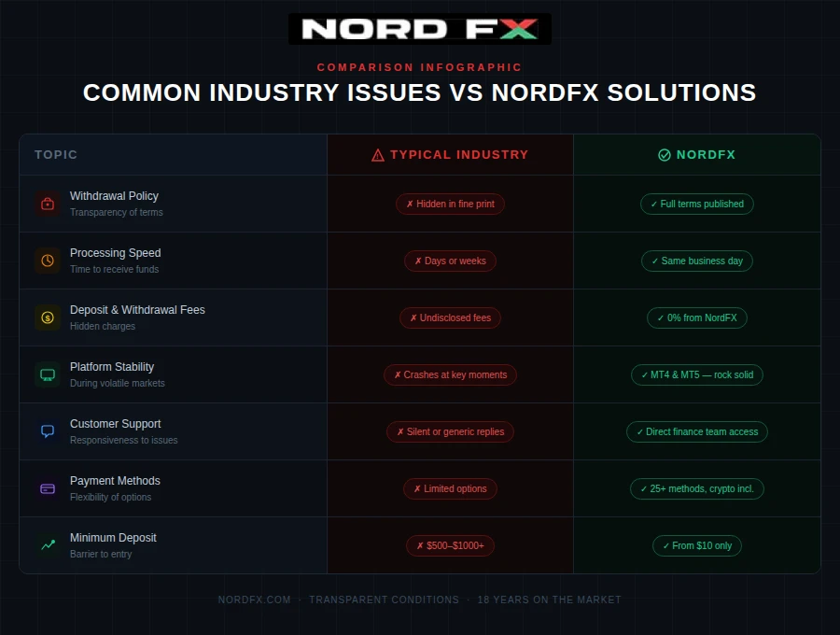
Task: Click the Payment Methods card icon
Action: 48,488
